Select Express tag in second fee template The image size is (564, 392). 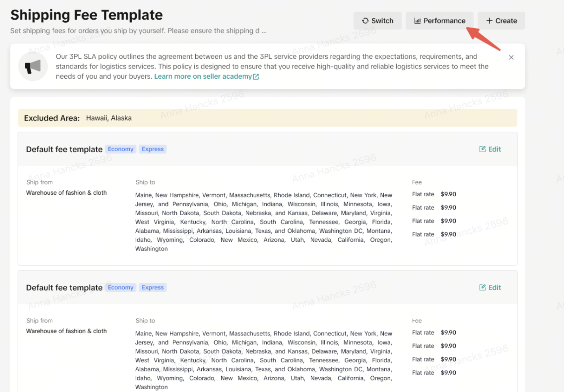(x=152, y=288)
